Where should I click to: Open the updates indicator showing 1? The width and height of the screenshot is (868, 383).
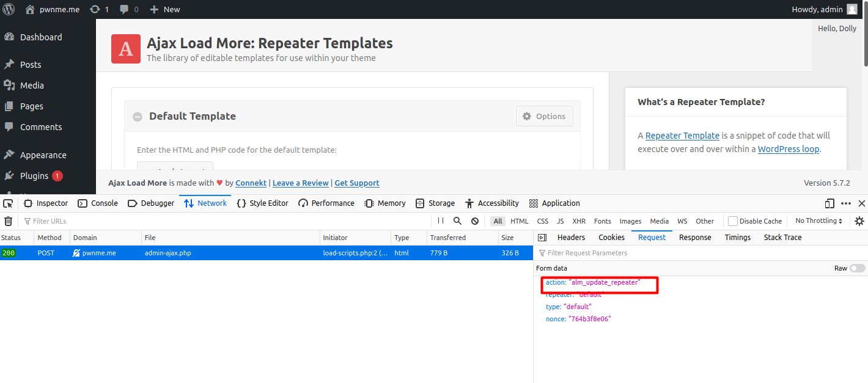pyautogui.click(x=99, y=9)
